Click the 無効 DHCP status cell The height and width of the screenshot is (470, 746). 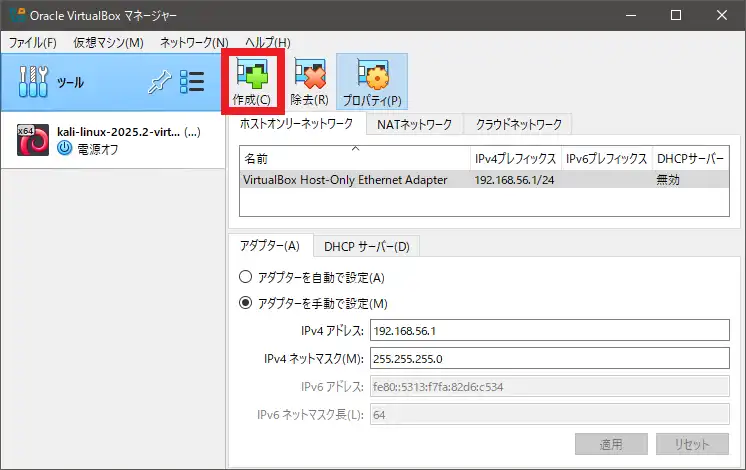tap(668, 180)
